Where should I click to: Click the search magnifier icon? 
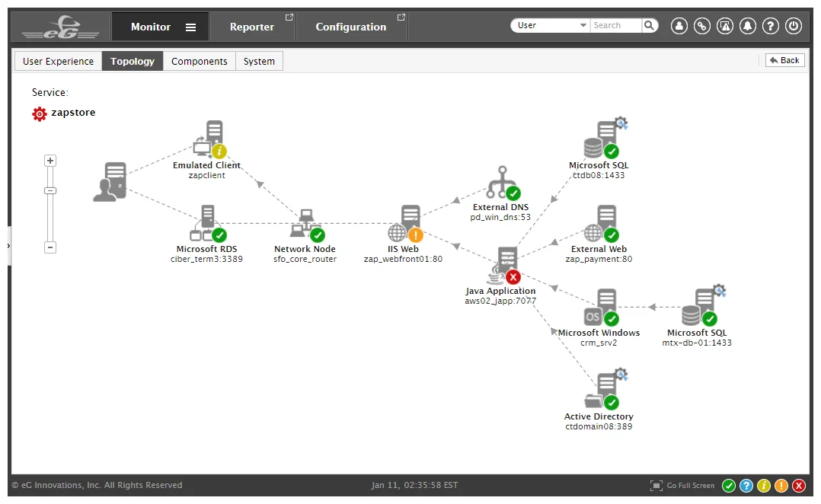649,25
